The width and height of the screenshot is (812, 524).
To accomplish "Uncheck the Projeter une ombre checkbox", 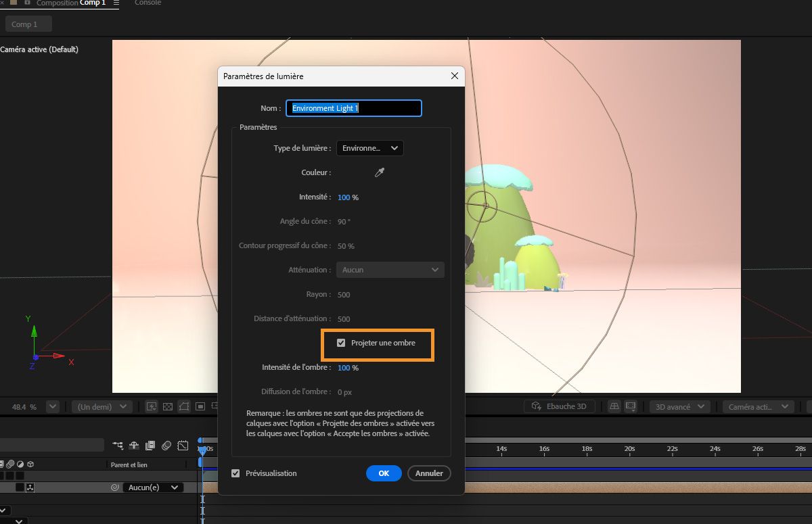I will click(x=341, y=343).
